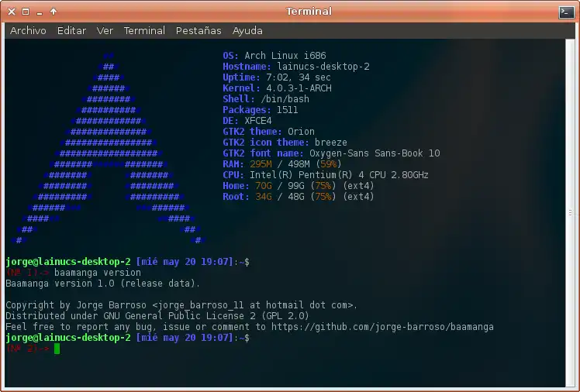This screenshot has height=392, width=580.
Task: Click the hostname value 'lainucs-desktop-2'
Action: click(x=323, y=67)
